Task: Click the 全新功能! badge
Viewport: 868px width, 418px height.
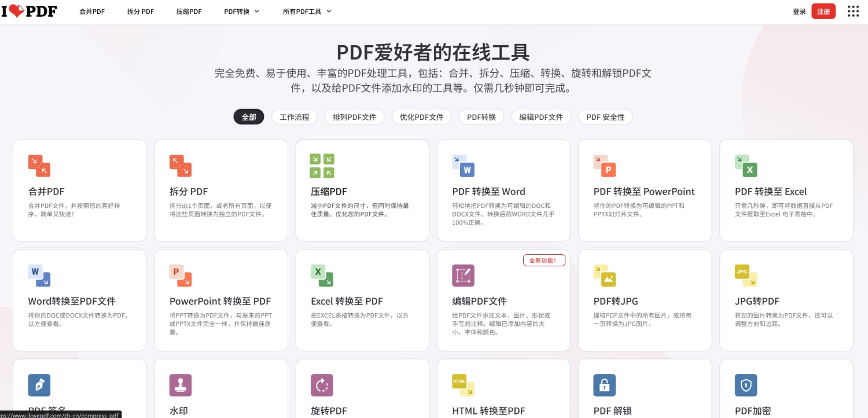Action: pyautogui.click(x=544, y=261)
